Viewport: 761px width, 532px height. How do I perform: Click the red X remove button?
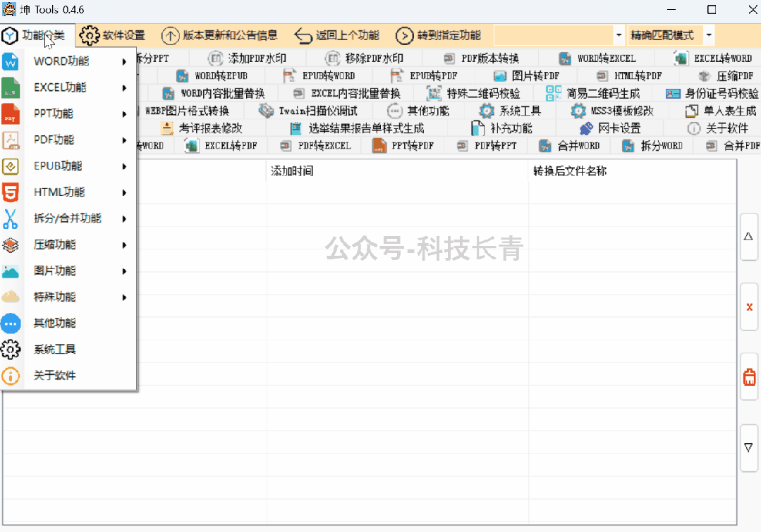[749, 307]
